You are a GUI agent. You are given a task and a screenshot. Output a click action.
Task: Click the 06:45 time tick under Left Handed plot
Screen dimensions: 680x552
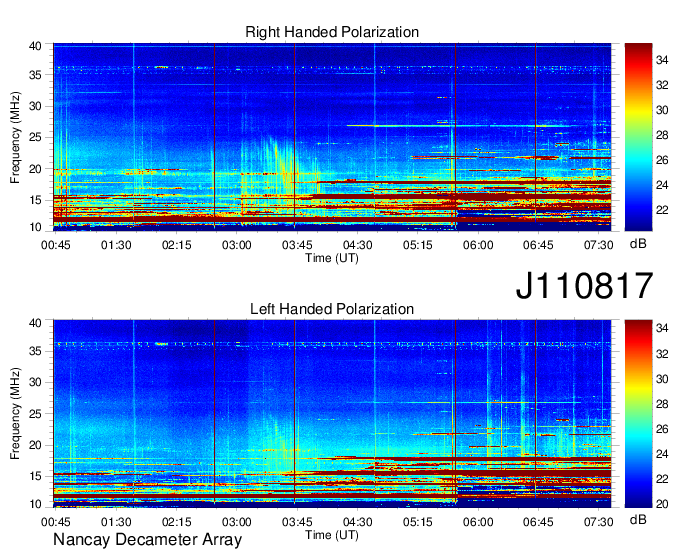click(x=538, y=522)
